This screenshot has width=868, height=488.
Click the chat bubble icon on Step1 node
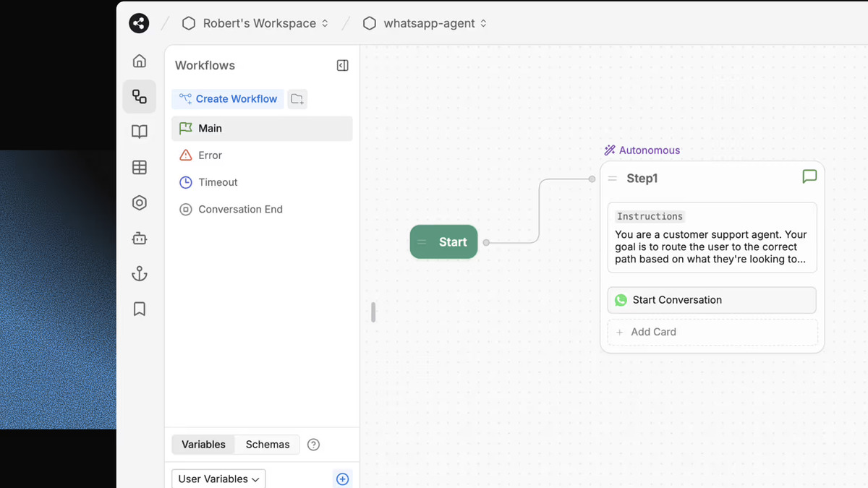[809, 176]
